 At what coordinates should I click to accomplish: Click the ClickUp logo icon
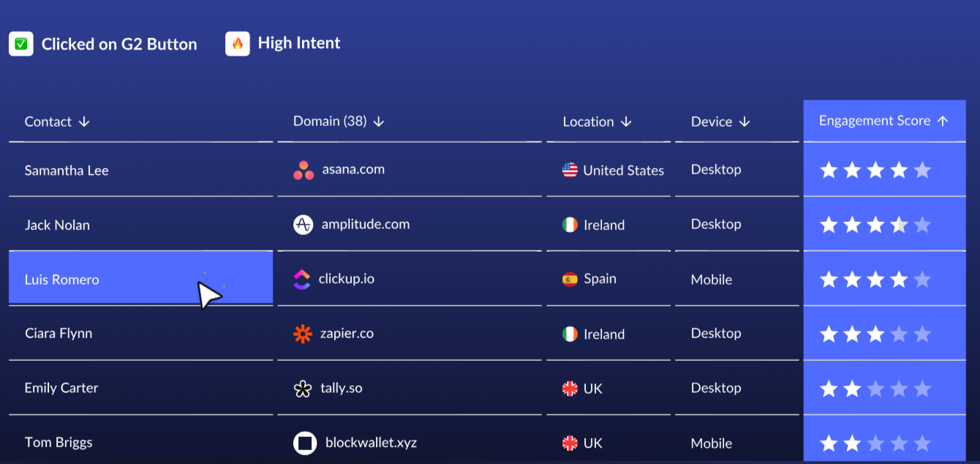[301, 279]
